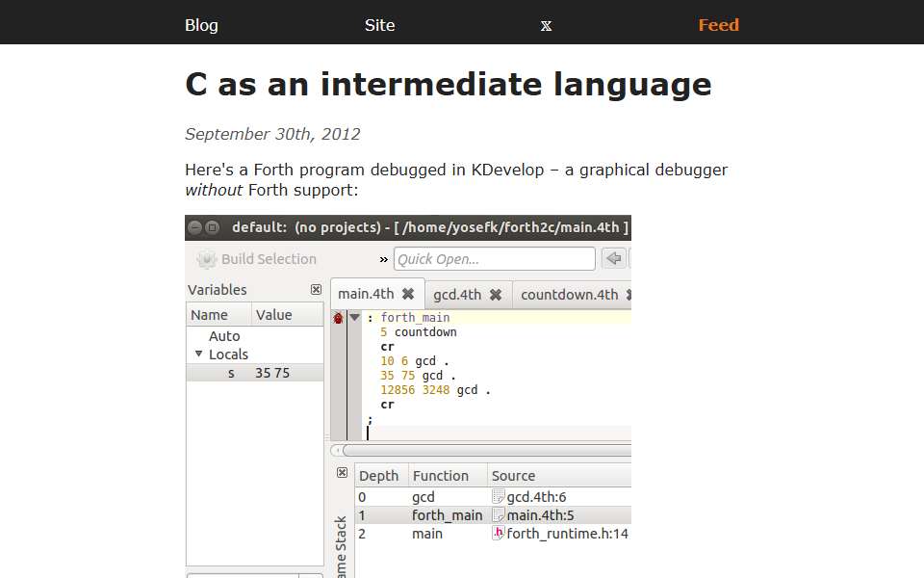Select the forth_main frame row
This screenshot has width=924, height=578.
point(493,515)
